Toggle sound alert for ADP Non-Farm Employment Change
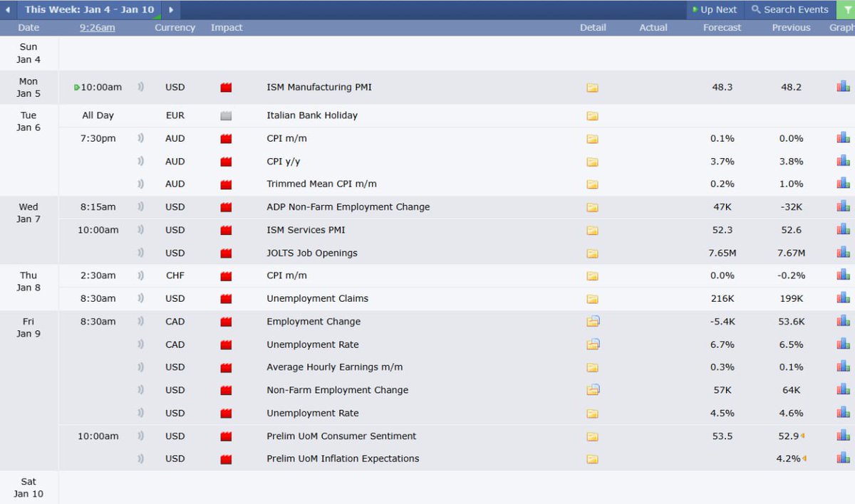 140,207
